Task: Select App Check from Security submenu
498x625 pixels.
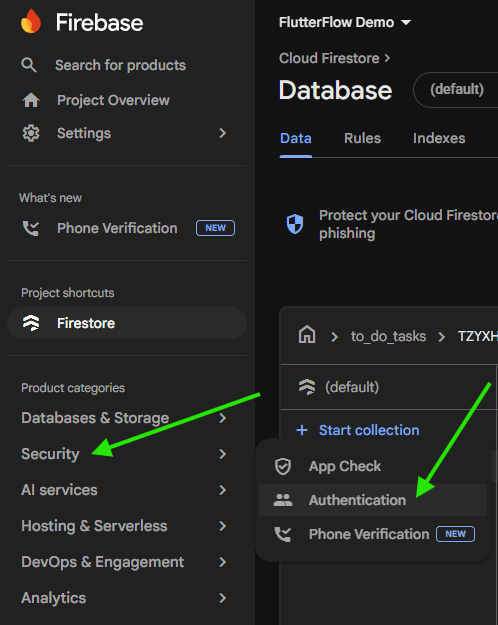Action: pos(373,466)
